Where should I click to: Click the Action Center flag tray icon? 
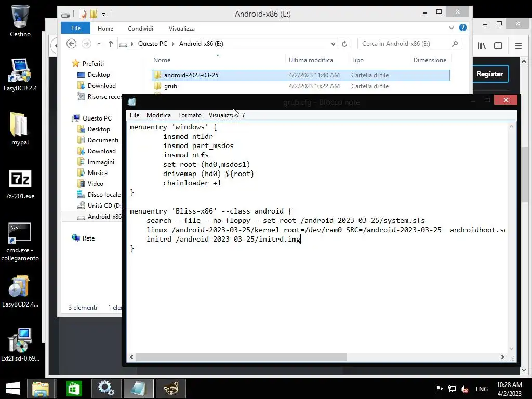[x=439, y=389]
